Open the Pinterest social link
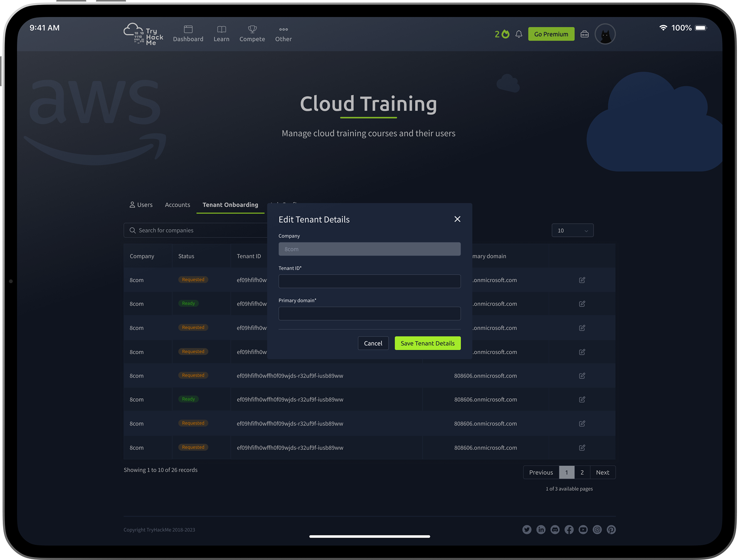 coord(611,530)
